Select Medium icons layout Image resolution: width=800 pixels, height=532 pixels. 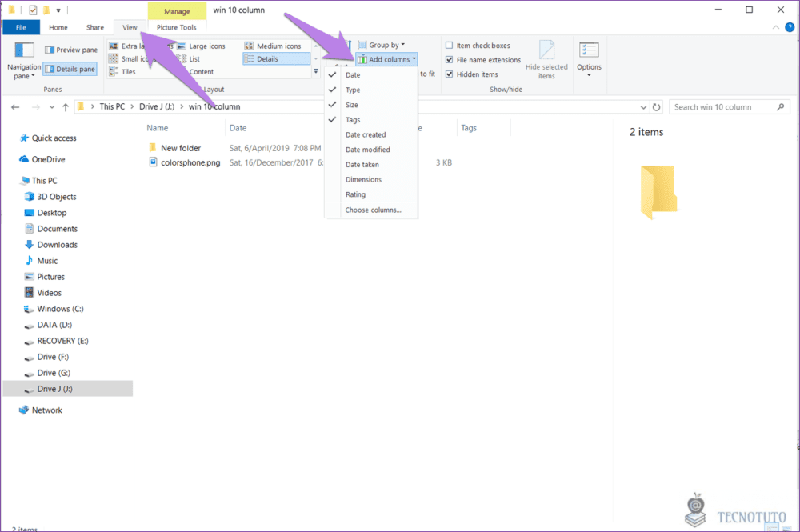[x=273, y=46]
